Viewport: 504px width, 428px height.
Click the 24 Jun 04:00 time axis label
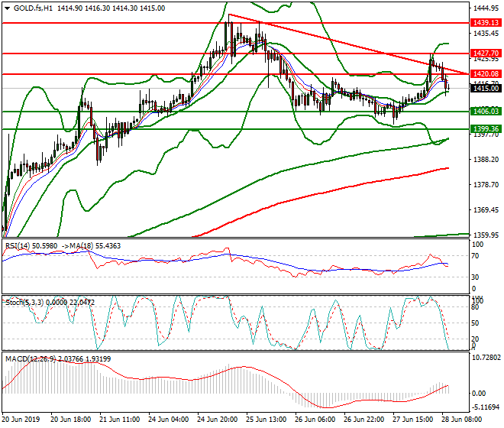(169, 420)
